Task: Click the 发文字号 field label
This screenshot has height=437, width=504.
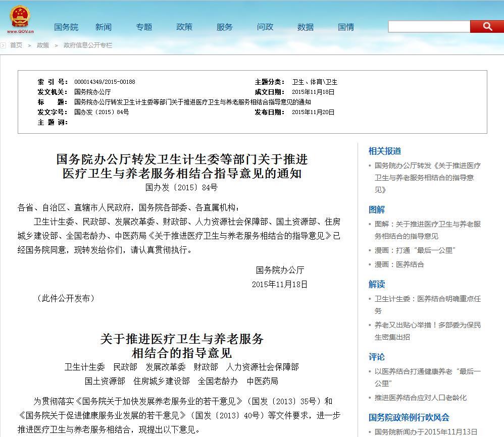Action: point(53,112)
